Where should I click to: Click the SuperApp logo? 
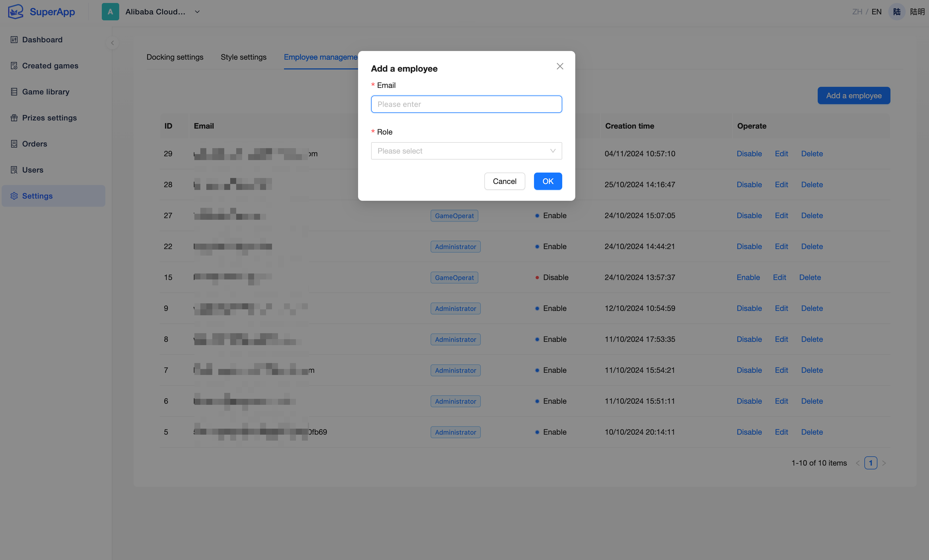pyautogui.click(x=42, y=11)
